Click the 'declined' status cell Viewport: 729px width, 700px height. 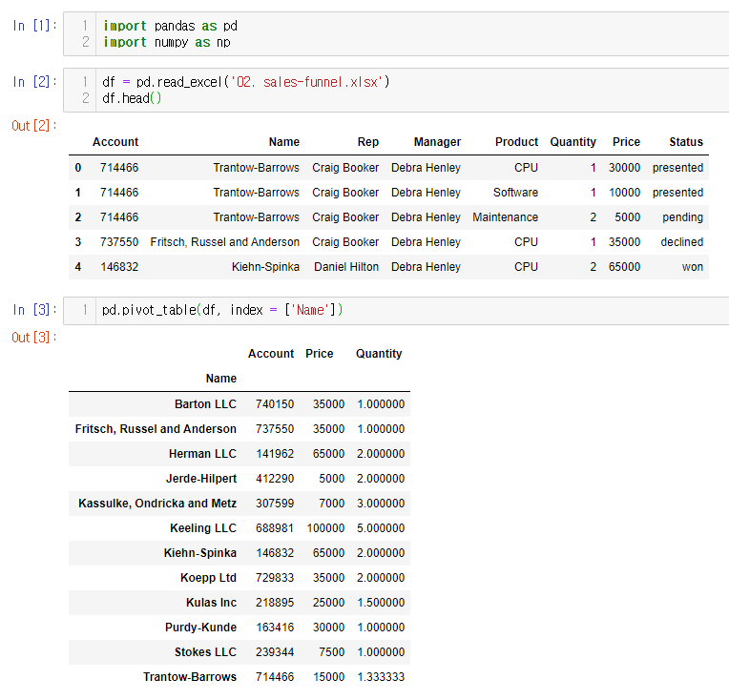681,242
